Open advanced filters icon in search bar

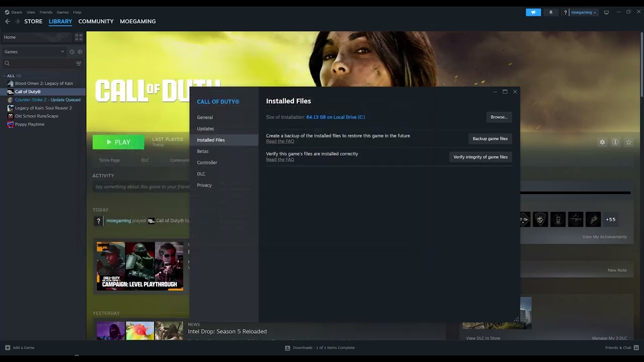coord(78,63)
